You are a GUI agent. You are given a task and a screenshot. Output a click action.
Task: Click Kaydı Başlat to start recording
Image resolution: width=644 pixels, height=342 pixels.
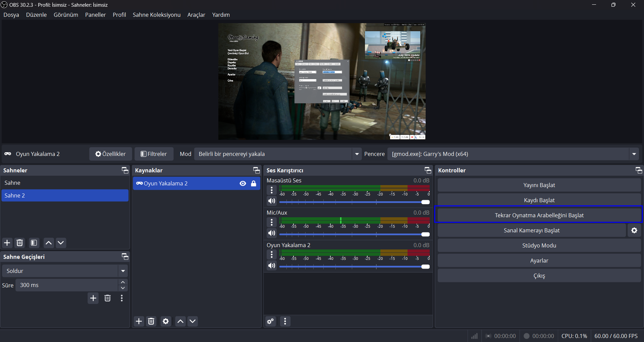pyautogui.click(x=539, y=200)
